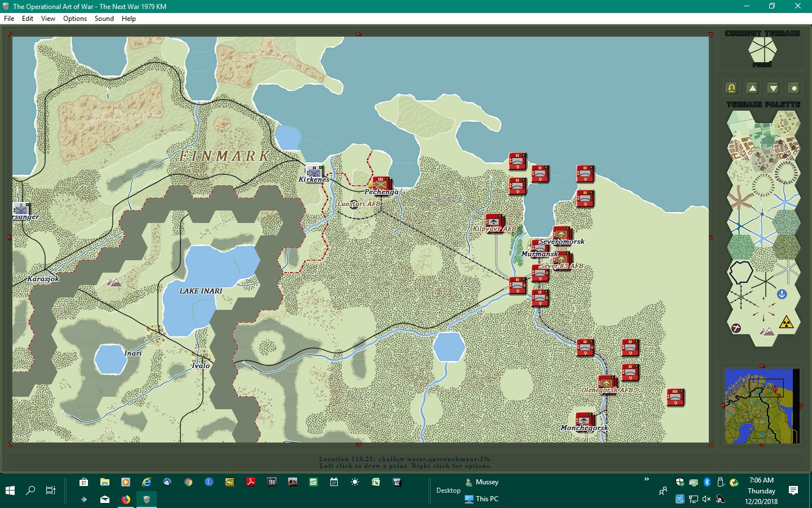Pick the anchorage terrain hex with anchor symbol
Viewport: 812px width, 508px height.
pyautogui.click(x=782, y=293)
